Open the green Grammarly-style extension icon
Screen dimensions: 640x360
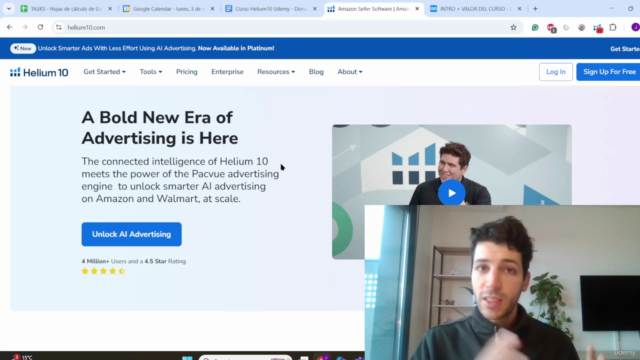pos(535,27)
